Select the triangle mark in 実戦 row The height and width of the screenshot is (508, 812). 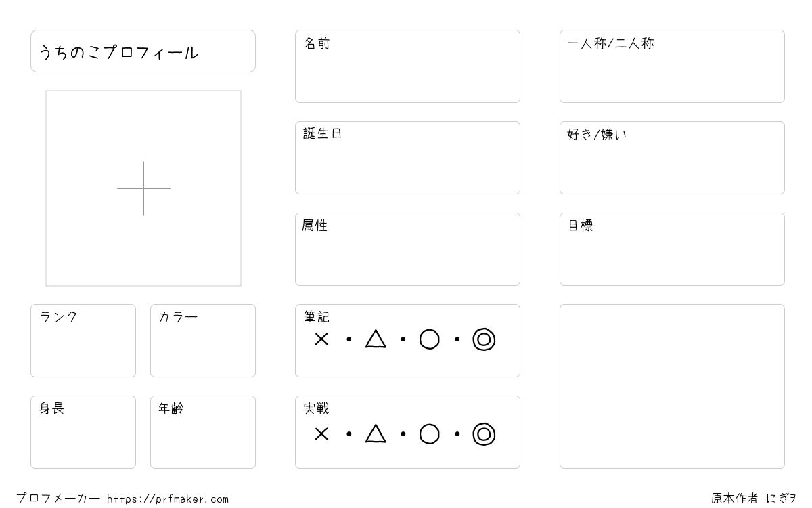[376, 433]
